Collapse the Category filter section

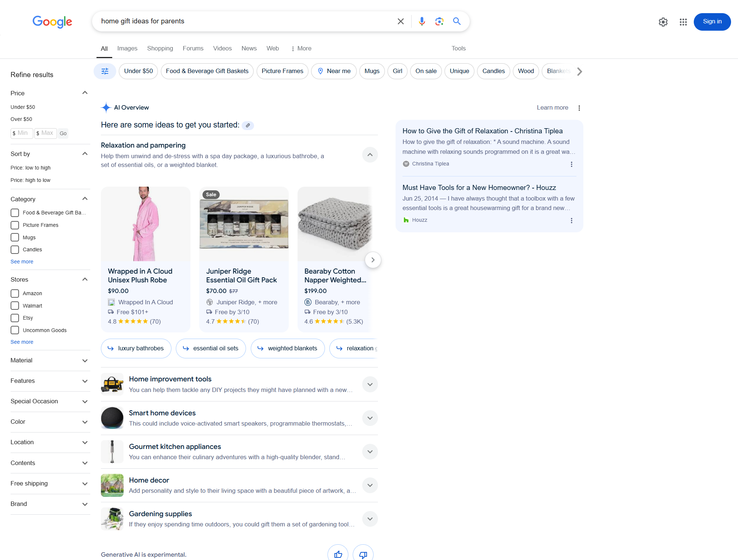click(x=85, y=199)
